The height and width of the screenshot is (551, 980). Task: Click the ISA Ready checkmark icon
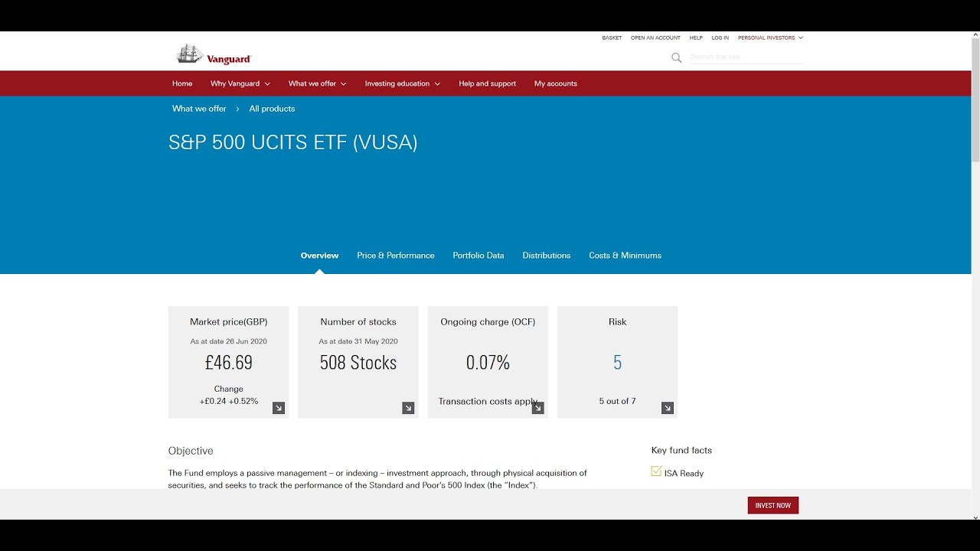tap(656, 471)
